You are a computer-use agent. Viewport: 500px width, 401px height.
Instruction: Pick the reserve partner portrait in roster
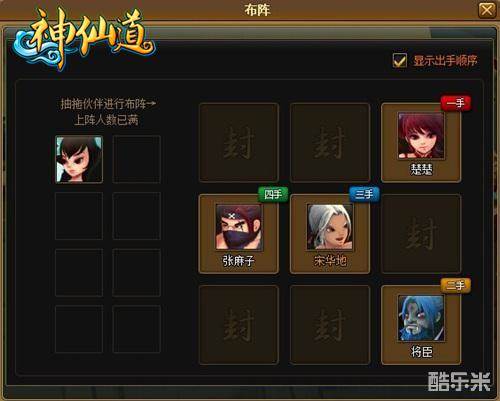(79, 159)
